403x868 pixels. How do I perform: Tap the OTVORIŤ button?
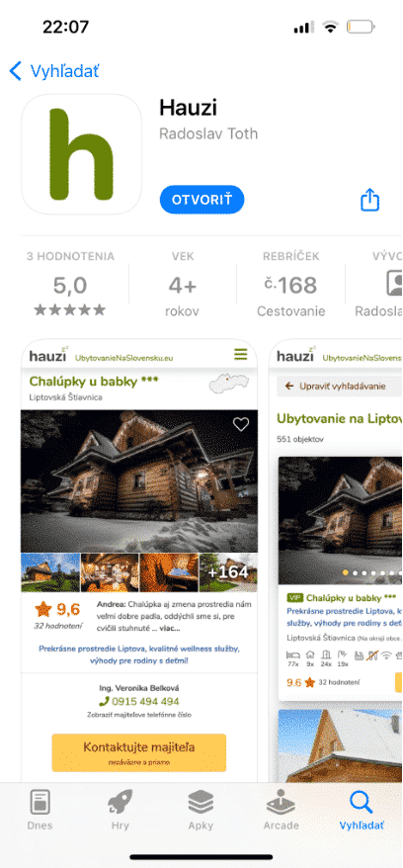[x=201, y=200]
